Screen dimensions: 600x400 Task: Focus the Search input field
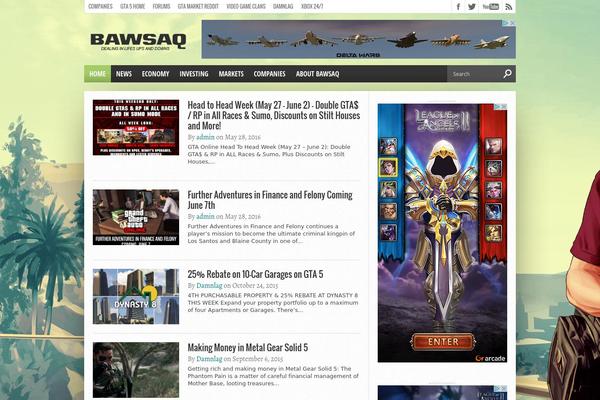474,74
